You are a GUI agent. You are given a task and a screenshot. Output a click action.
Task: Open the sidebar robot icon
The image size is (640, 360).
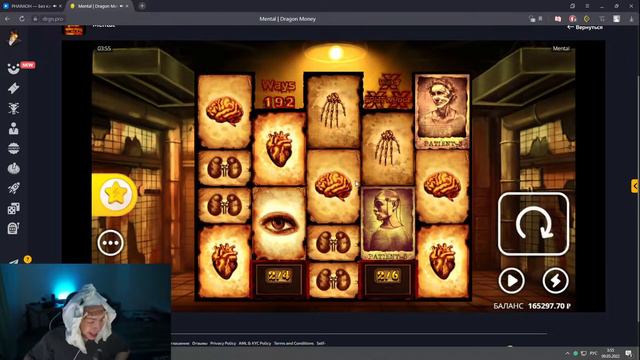click(13, 108)
